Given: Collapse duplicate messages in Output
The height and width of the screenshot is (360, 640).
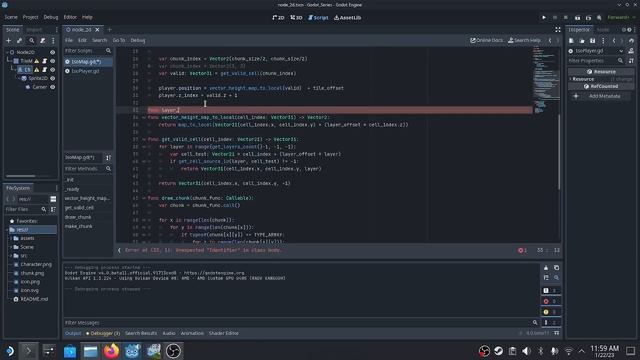Looking at the screenshot, I should pos(546,278).
